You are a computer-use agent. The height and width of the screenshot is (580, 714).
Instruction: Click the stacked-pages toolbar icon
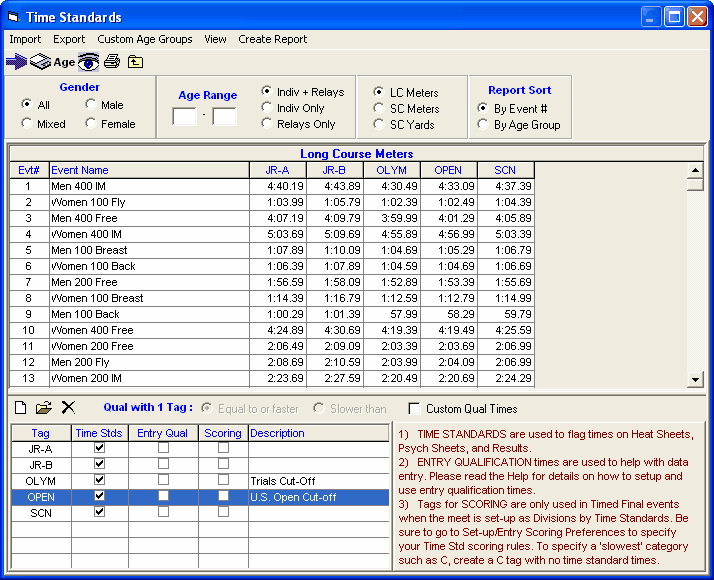tap(41, 61)
